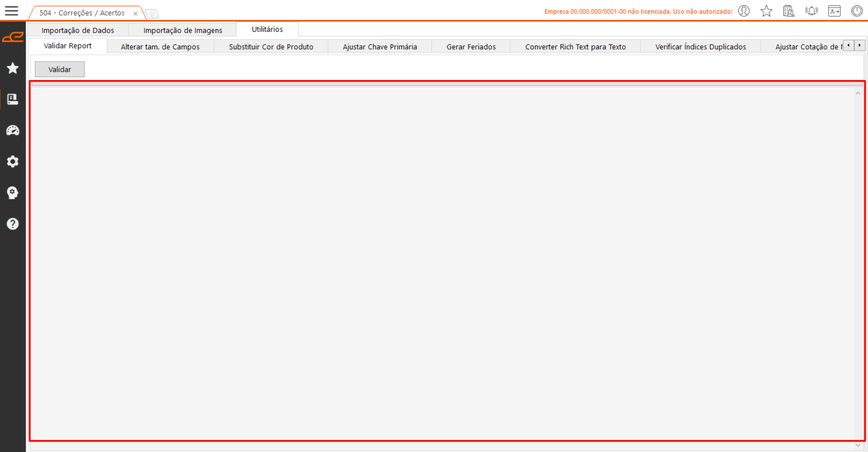Click the user profile icon in header

744,11
